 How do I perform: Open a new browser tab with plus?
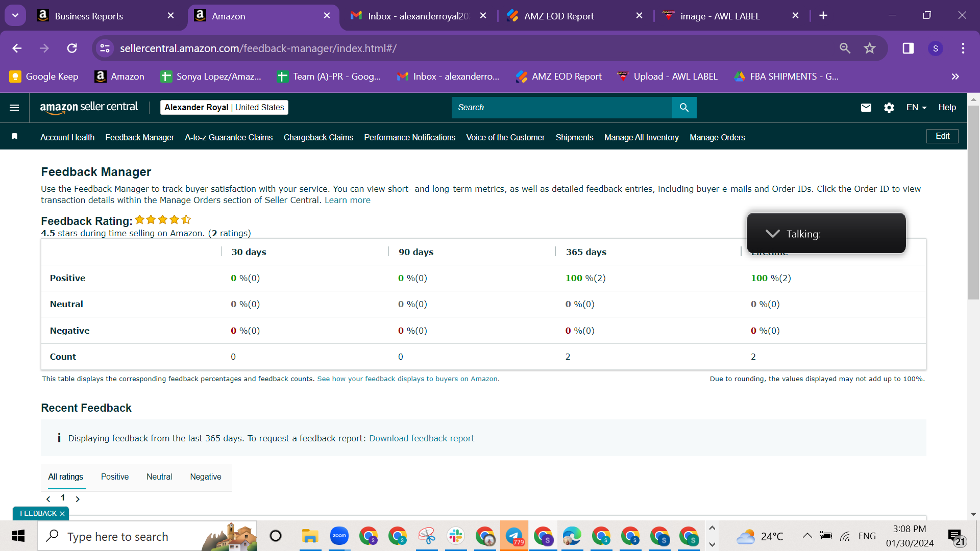[x=823, y=15]
